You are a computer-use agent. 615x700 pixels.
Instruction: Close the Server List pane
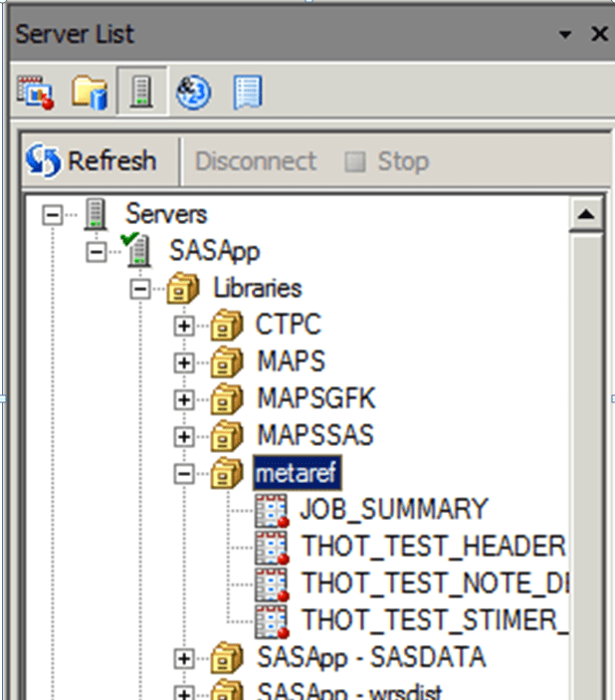599,34
